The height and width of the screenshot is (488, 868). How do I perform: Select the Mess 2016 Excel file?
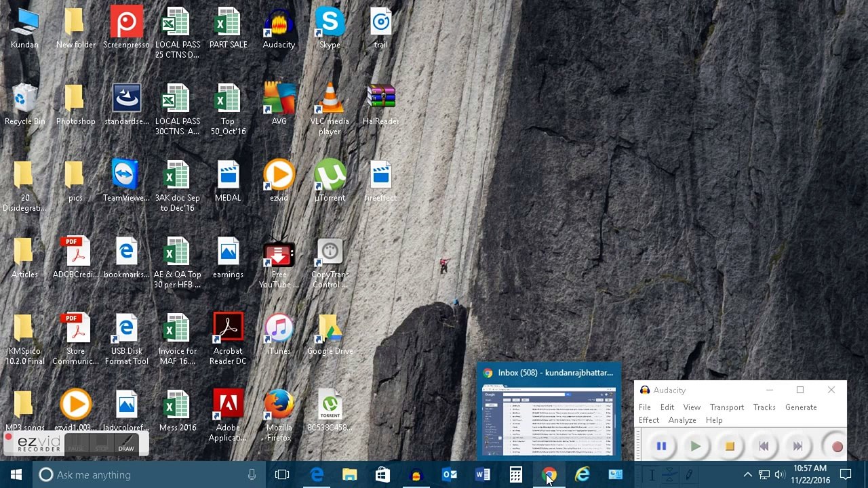[177, 411]
